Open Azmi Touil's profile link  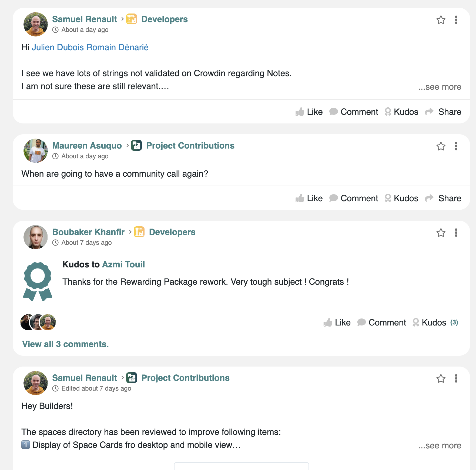[x=123, y=264]
